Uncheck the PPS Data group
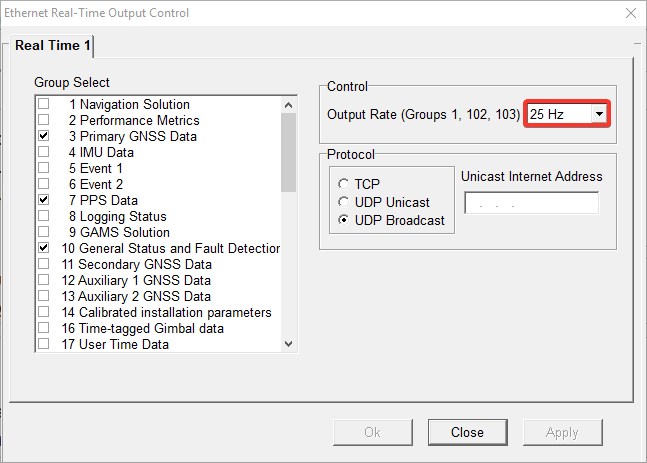Viewport: 647px width, 463px height. (44, 200)
